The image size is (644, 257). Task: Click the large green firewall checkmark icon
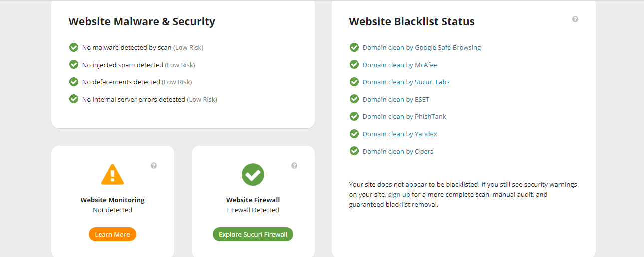coord(253,175)
